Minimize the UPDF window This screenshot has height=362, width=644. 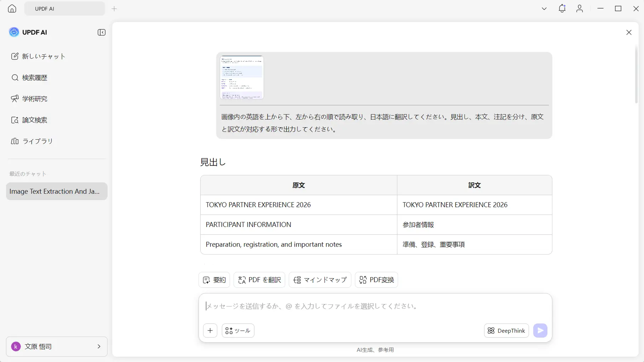point(600,8)
